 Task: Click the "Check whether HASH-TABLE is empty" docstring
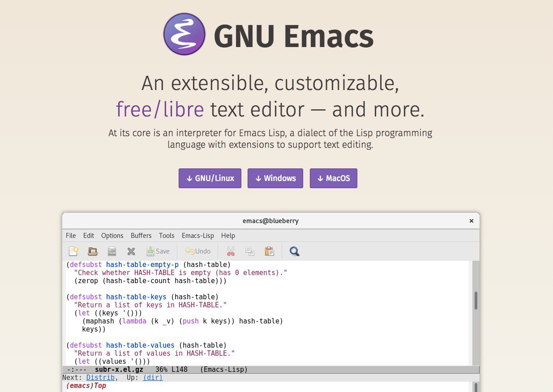180,273
